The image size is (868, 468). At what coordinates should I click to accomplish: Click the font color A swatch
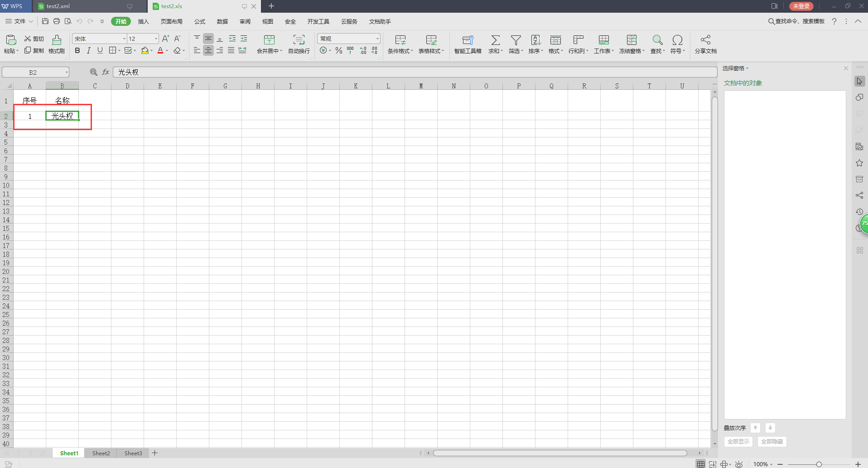(x=160, y=50)
